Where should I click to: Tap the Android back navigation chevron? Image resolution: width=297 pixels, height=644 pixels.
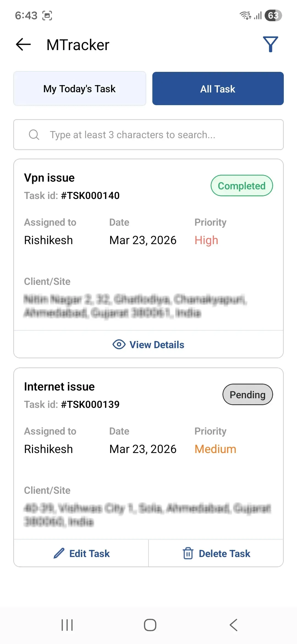tap(233, 625)
